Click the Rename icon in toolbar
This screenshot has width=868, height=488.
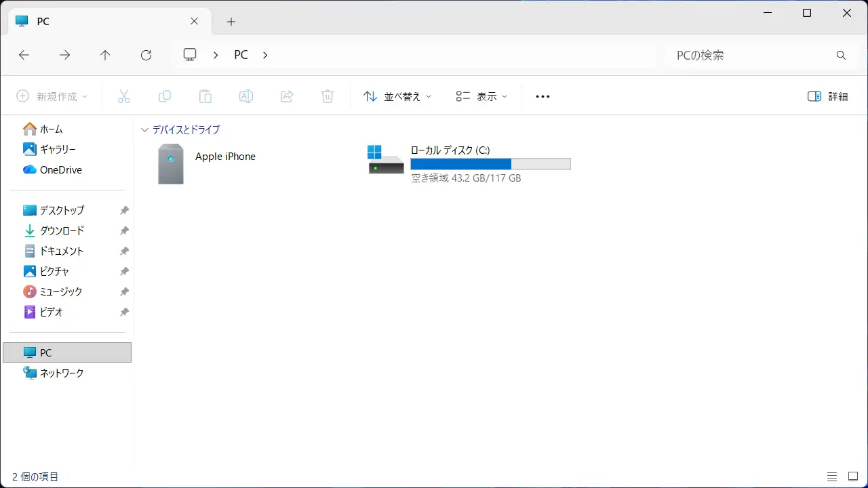(246, 96)
